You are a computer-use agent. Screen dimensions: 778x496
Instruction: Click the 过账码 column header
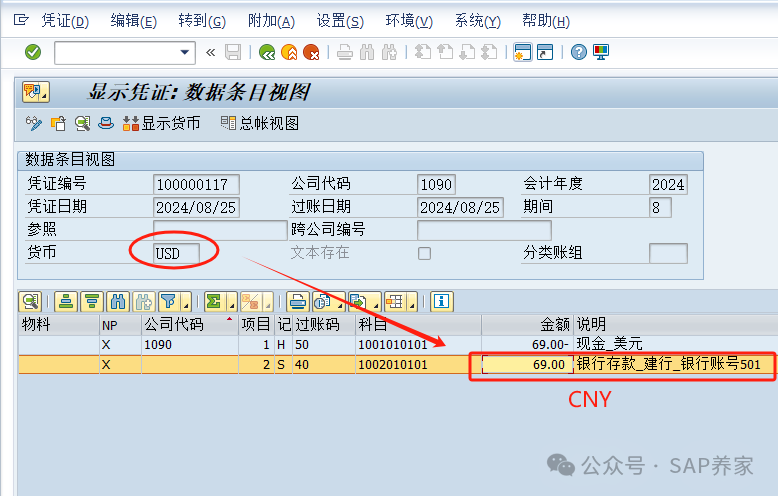324,325
